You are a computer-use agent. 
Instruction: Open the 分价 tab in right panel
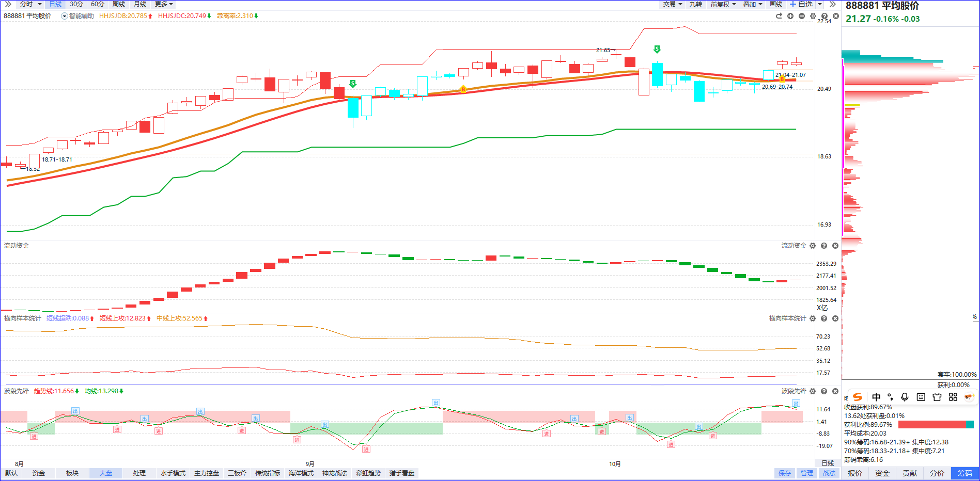tap(937, 473)
